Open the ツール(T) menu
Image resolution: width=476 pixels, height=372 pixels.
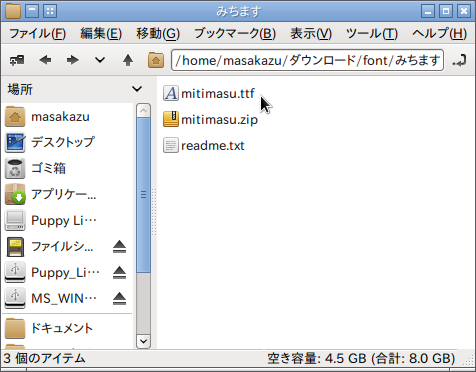coord(372,34)
